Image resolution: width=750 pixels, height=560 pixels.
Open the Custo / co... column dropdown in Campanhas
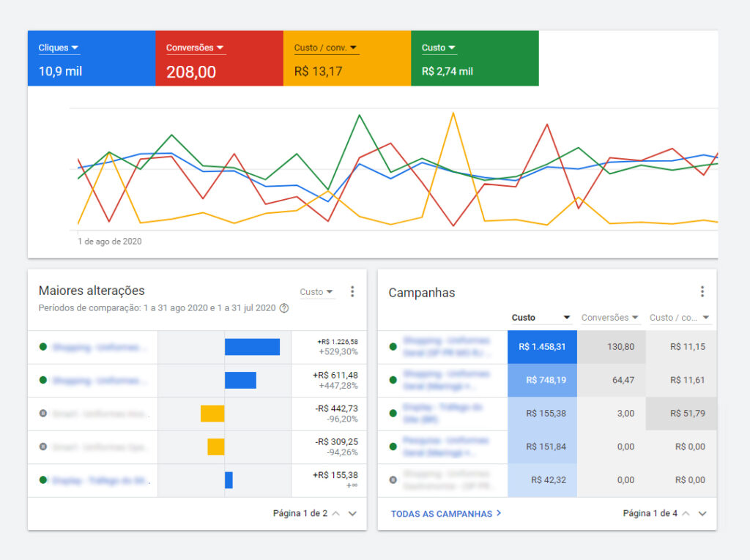[705, 317]
